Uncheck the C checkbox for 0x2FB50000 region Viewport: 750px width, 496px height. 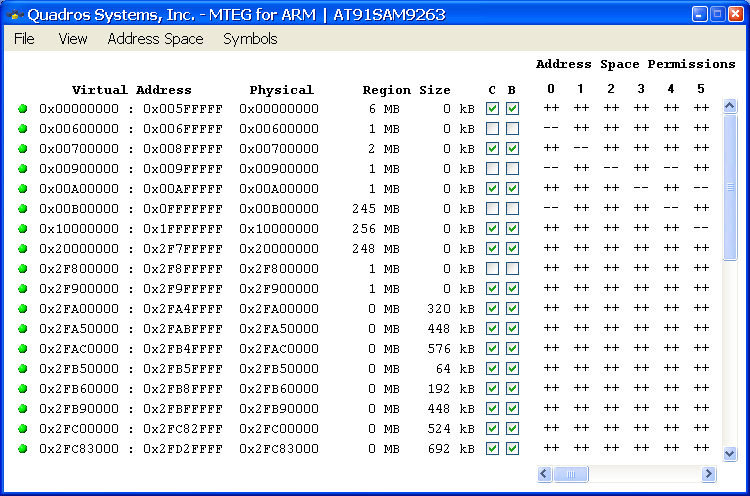[492, 369]
